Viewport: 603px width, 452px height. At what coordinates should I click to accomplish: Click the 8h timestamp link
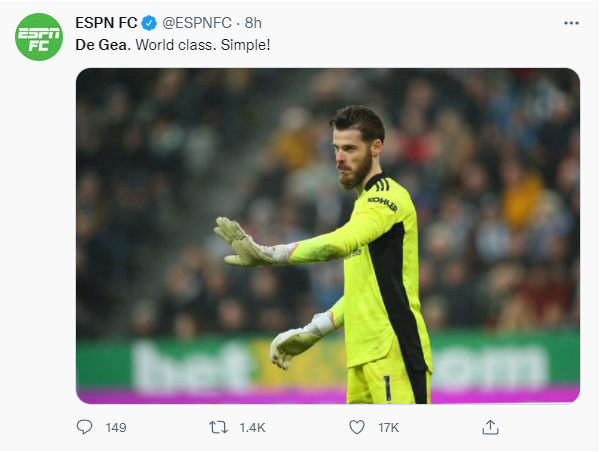[x=254, y=23]
